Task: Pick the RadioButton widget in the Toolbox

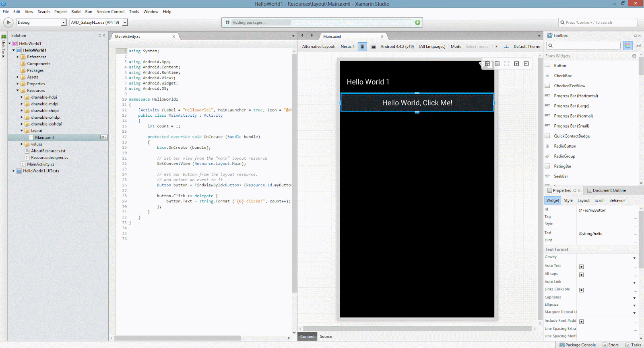Action: 565,146
